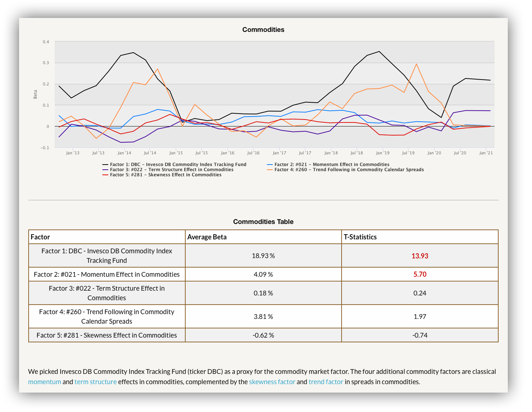Click the -0.74 t-statistic cell
The height and width of the screenshot is (412, 532).
click(420, 335)
